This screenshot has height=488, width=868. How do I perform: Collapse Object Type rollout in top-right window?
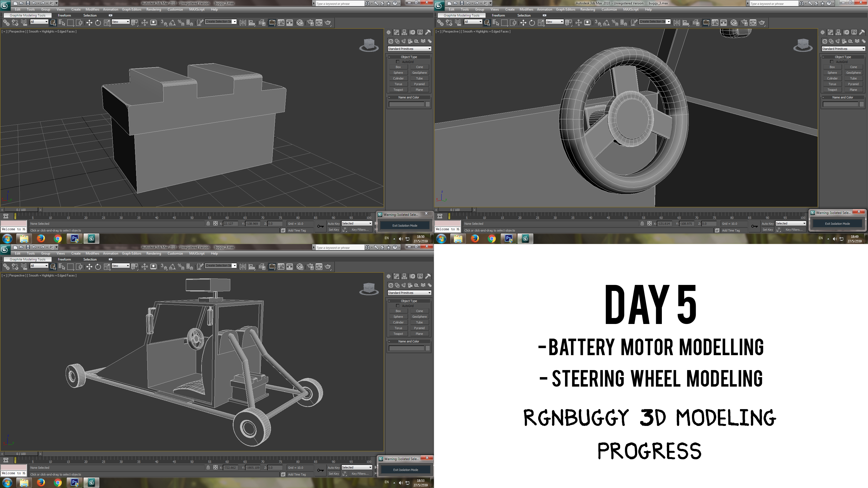tap(843, 57)
